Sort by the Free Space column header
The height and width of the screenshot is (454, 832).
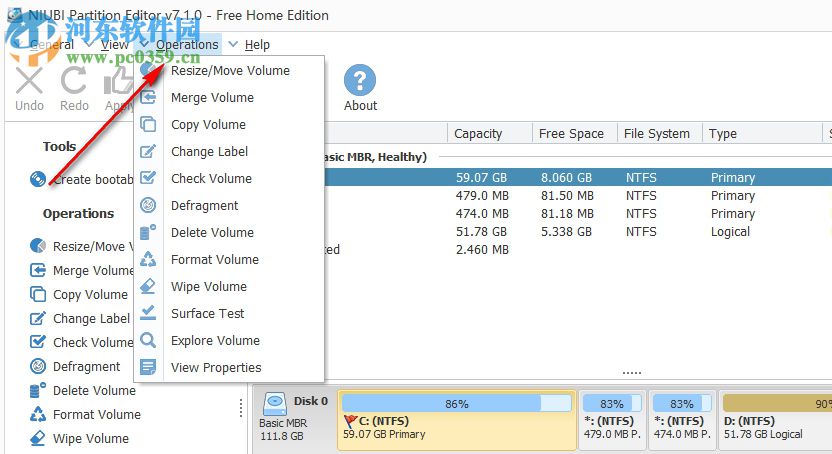coord(575,134)
